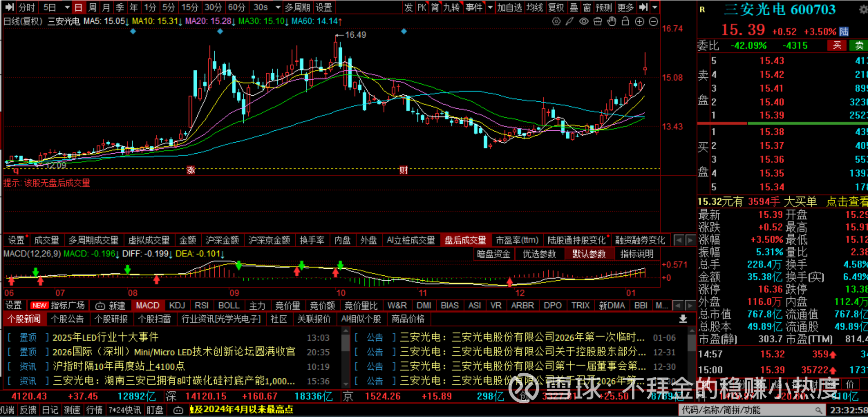Click the q marker at chart bottom-left
The image size is (868, 417).
(x=15, y=170)
